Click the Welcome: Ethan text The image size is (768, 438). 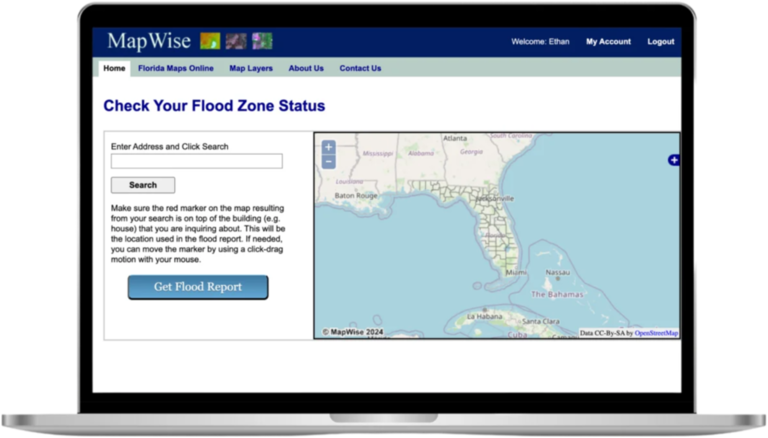click(x=540, y=42)
